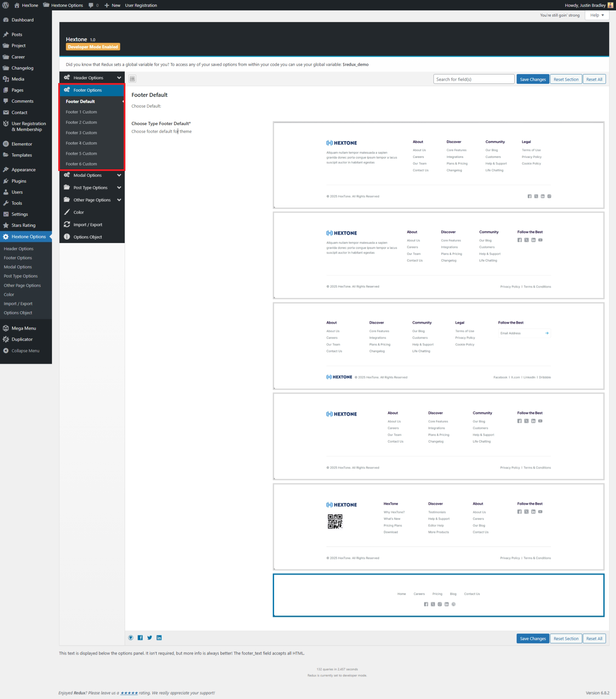Open the Help dropdown tab
Viewport: 616px width, 699px height.
[597, 15]
